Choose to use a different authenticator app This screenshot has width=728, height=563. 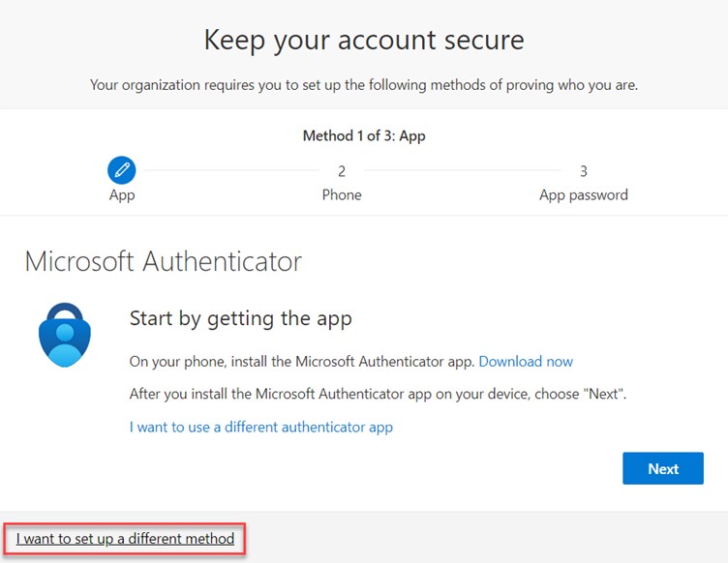[261, 428]
